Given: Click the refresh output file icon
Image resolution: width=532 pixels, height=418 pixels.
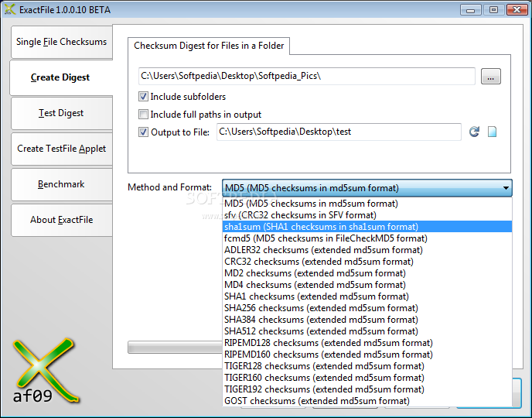Looking at the screenshot, I should click(x=474, y=132).
